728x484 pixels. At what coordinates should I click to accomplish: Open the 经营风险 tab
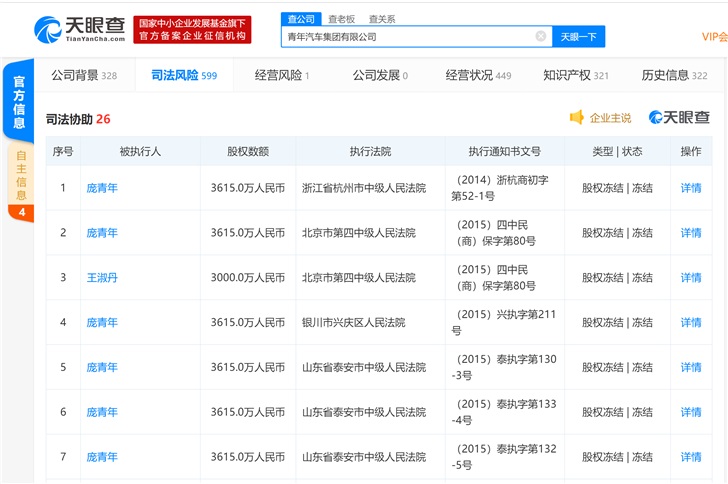point(281,75)
